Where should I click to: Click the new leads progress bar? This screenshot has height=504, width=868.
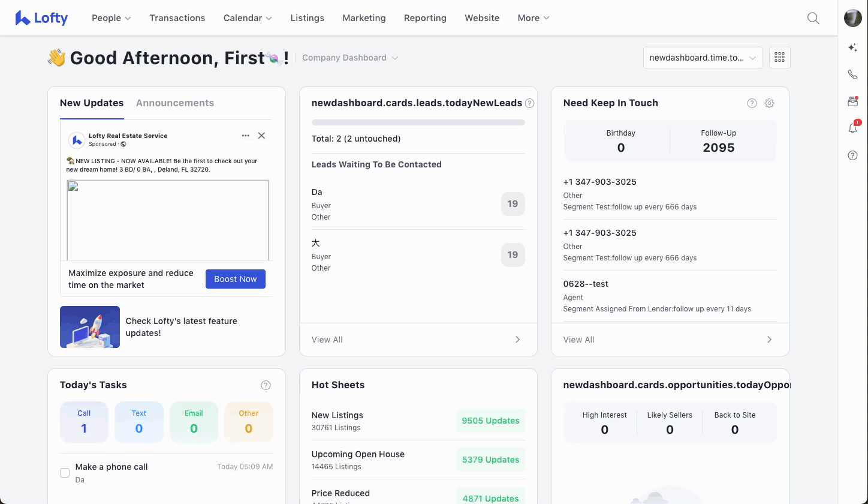click(x=418, y=122)
